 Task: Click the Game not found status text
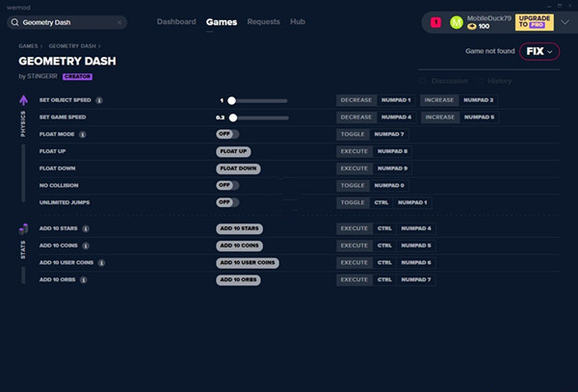pyautogui.click(x=490, y=51)
